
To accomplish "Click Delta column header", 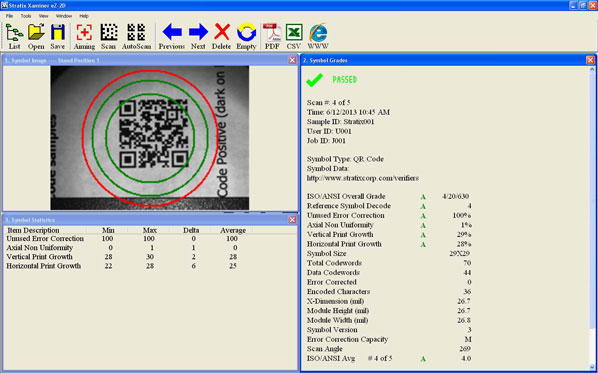I will 191,230.
